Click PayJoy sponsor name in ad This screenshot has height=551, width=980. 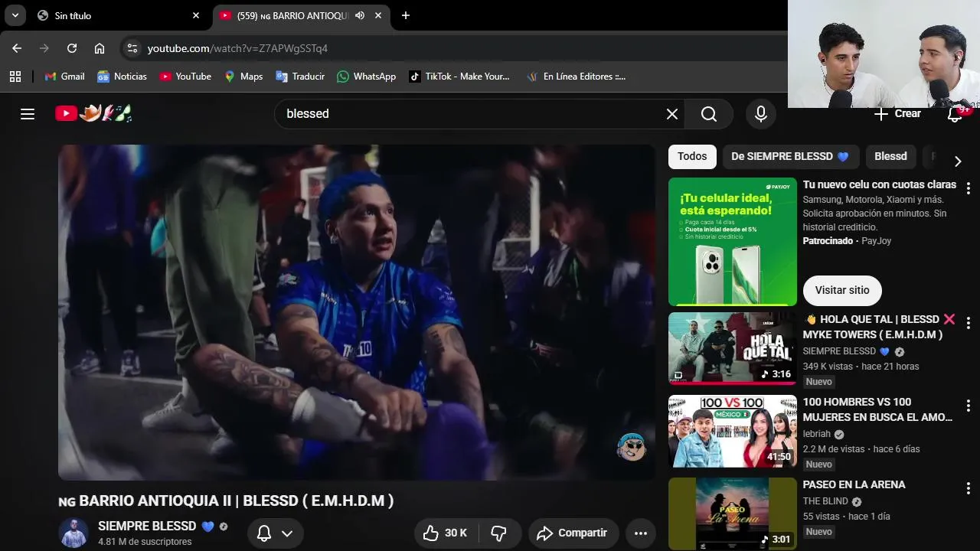[877, 241]
